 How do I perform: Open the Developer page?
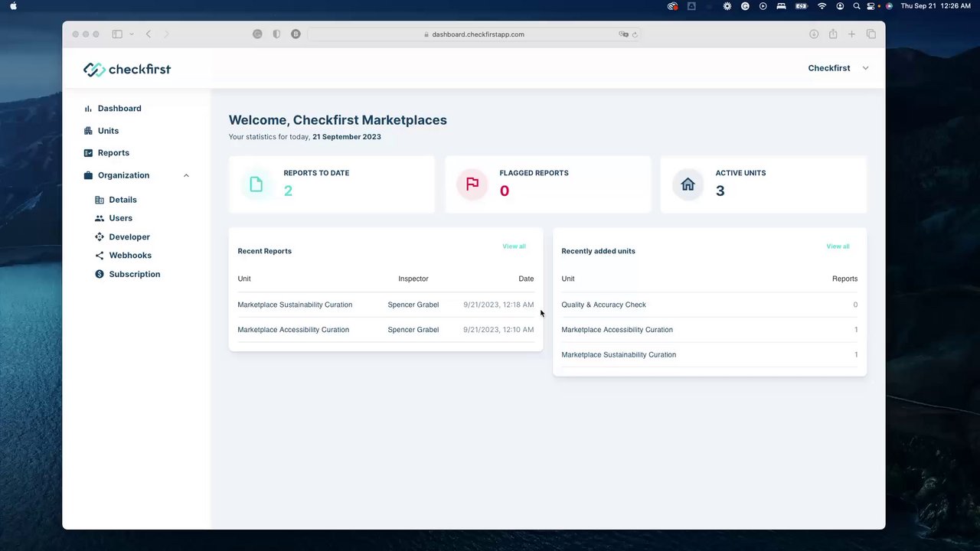pos(129,237)
